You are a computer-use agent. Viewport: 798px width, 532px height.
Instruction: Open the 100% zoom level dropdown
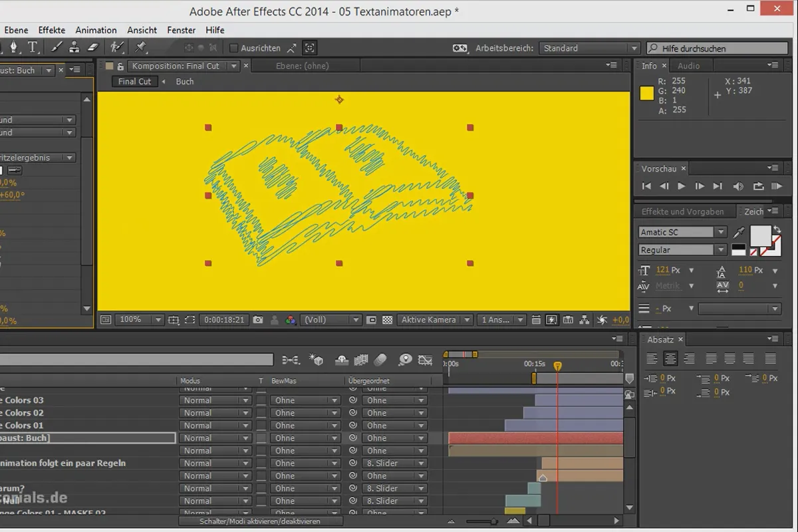coord(140,320)
